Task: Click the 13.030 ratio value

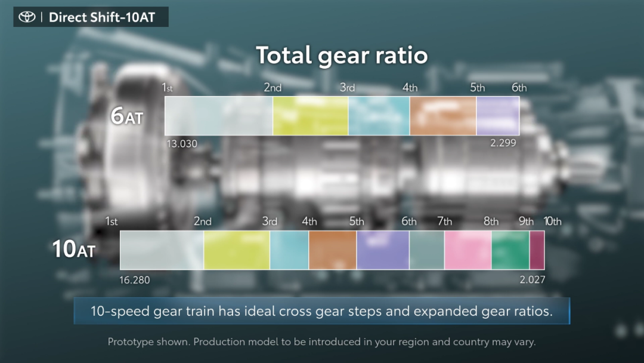Action: coord(182,144)
